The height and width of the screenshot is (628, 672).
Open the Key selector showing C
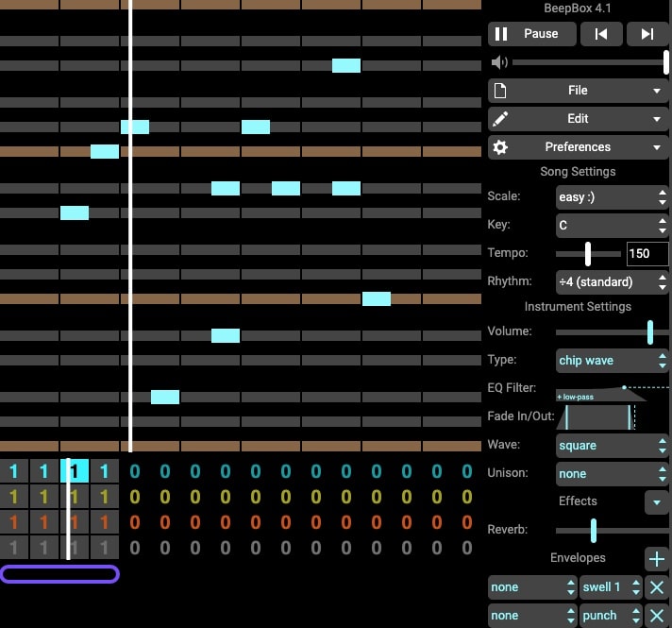tap(612, 226)
